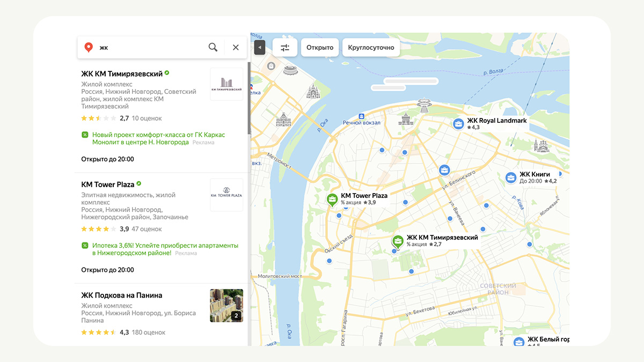Viewport: 644px width, 362px height.
Task: Select green ЖК КМ Тимирязевский map marker
Action: [x=398, y=241]
